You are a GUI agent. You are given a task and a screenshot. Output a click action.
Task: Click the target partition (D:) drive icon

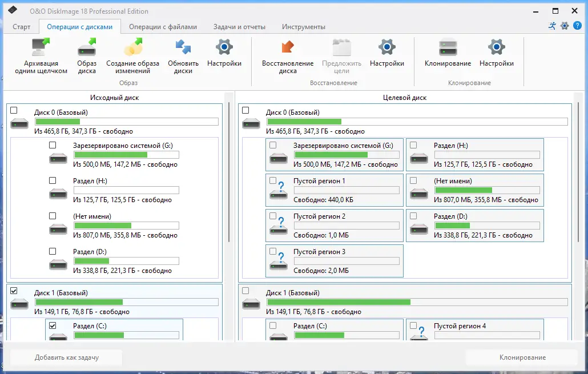point(419,229)
